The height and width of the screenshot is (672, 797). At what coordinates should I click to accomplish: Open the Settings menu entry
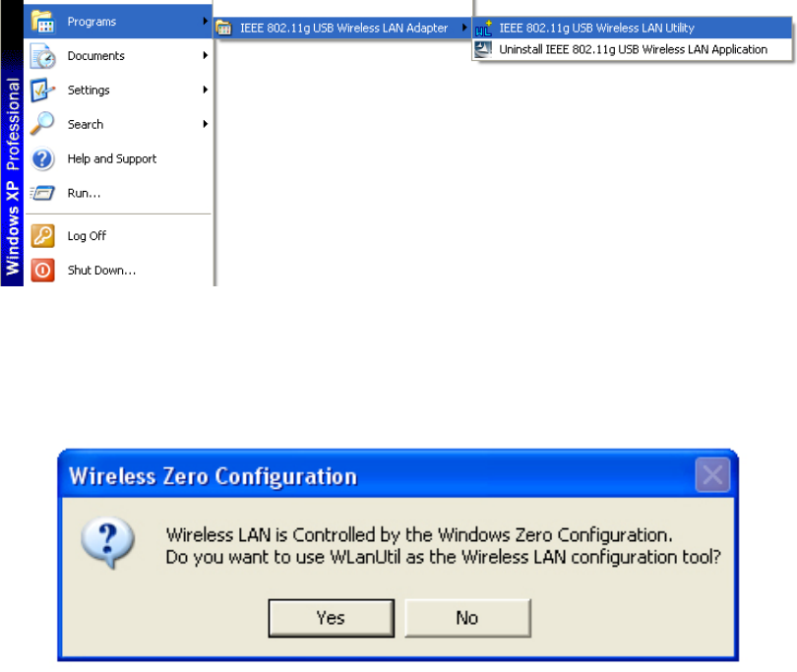pos(118,90)
